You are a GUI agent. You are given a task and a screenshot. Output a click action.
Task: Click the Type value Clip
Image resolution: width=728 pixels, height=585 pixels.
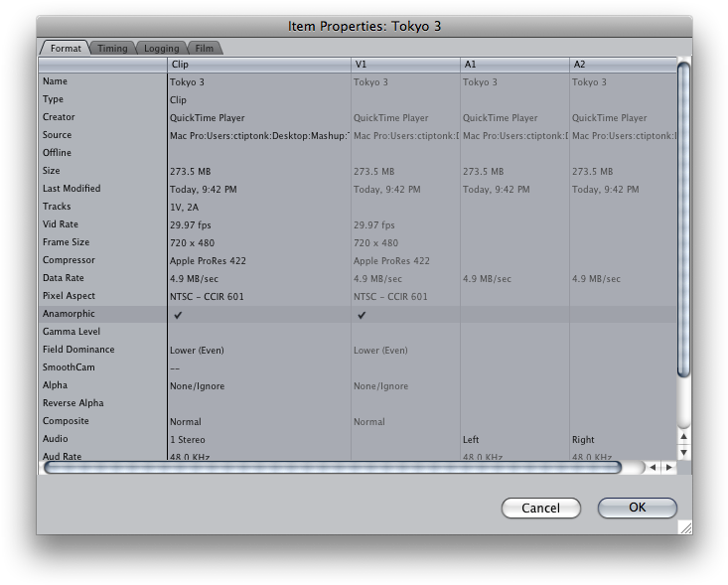[178, 100]
